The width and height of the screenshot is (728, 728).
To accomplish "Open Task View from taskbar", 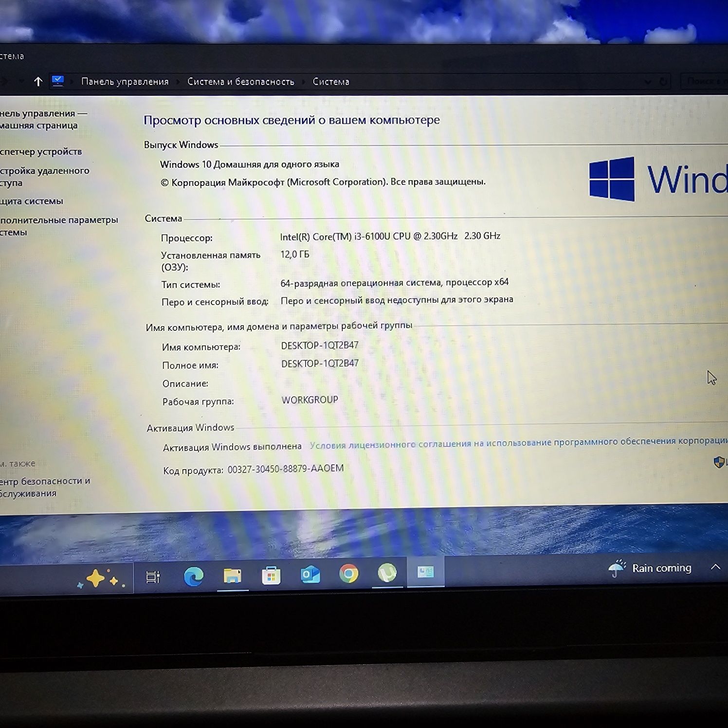I will pyautogui.click(x=153, y=577).
